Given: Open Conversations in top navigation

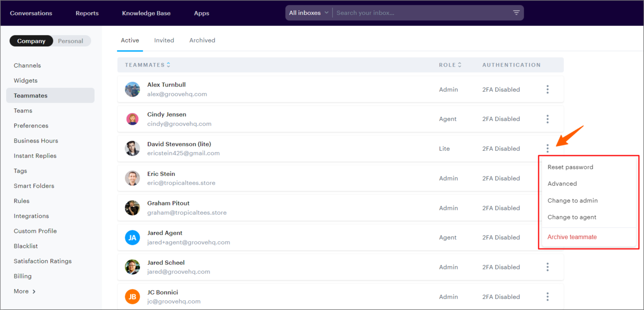Looking at the screenshot, I should click(x=31, y=13).
